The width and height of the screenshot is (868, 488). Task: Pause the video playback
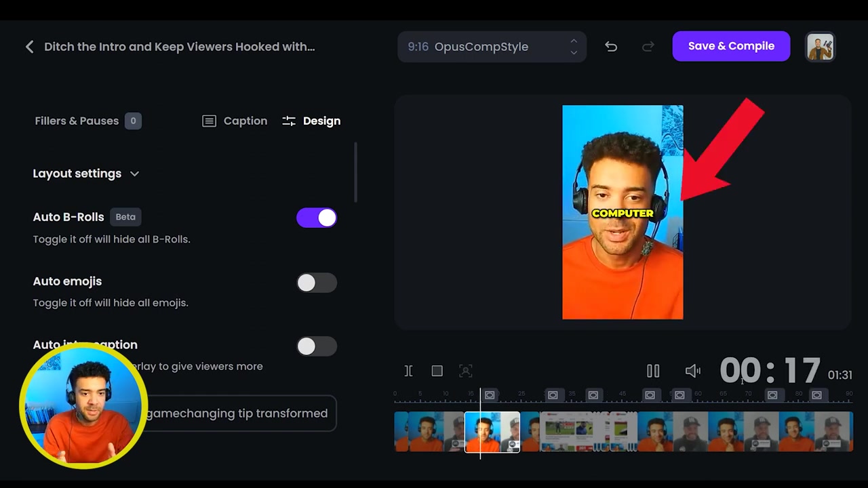[653, 371]
